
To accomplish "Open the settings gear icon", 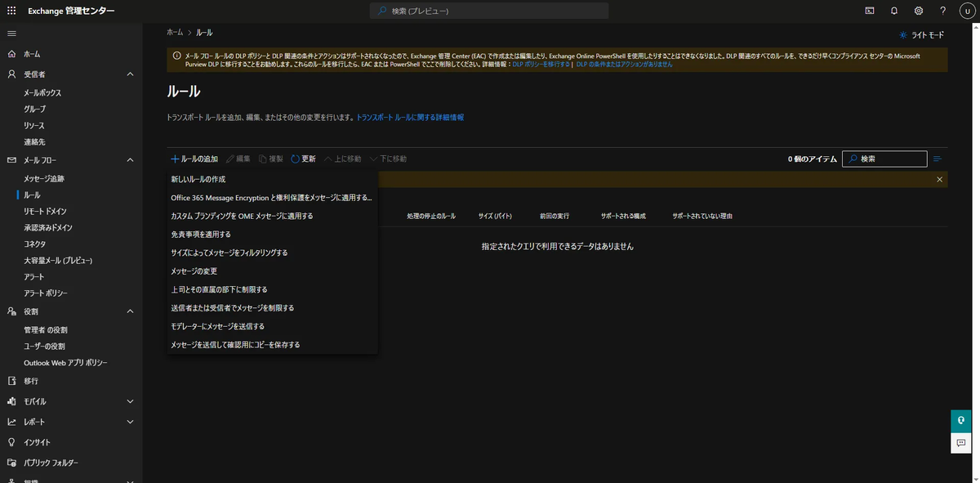I will [x=919, y=11].
